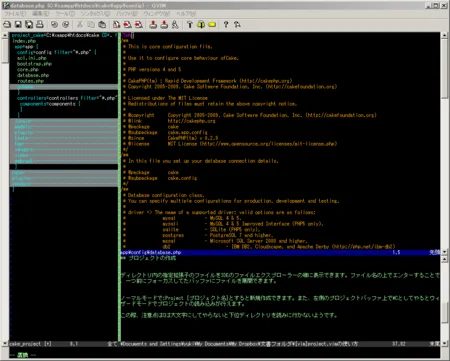
Task: Click the 'This is core configuration file.' comment
Action: pyautogui.click(x=170, y=47)
